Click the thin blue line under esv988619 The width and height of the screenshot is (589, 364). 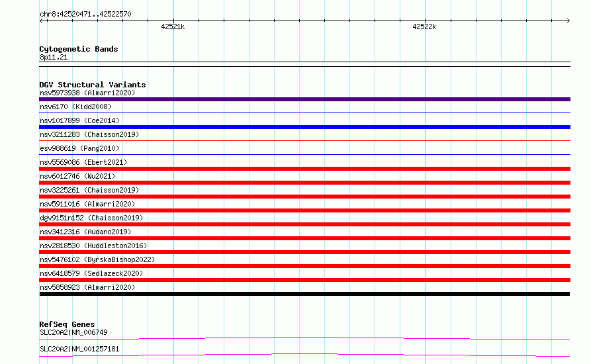304,154
